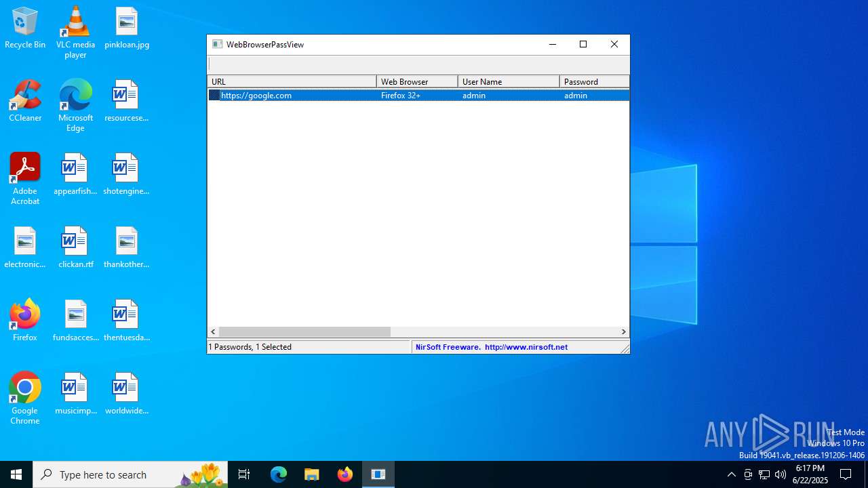
Task: Sort by the Password column header
Action: 595,81
